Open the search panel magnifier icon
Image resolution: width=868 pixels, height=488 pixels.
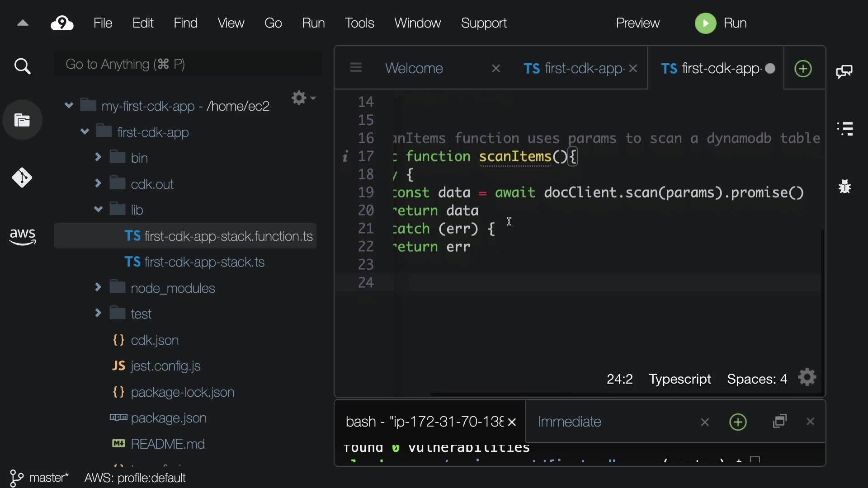coord(22,66)
